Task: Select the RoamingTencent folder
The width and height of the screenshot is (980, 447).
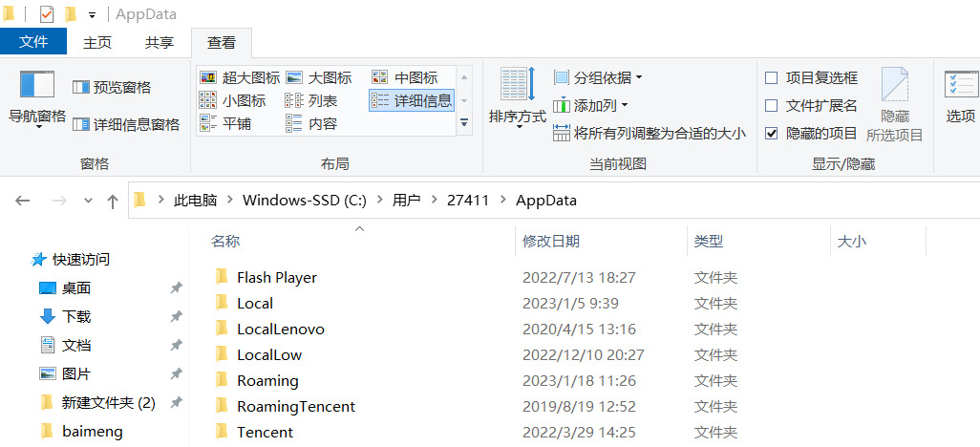Action: tap(285, 406)
